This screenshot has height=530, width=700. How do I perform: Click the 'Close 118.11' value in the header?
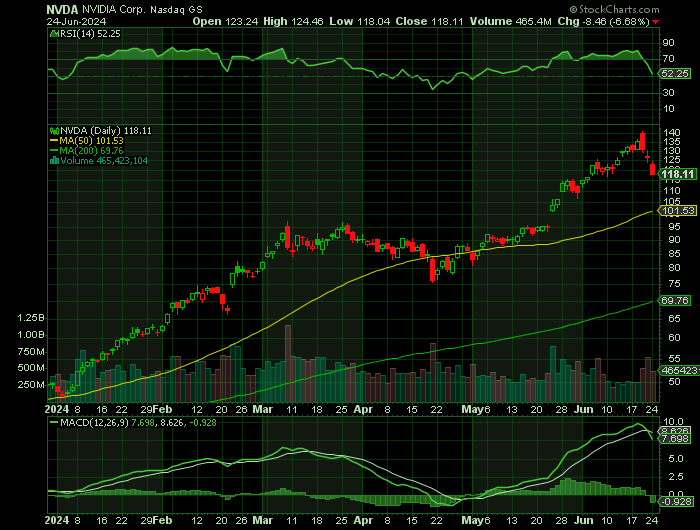point(429,21)
